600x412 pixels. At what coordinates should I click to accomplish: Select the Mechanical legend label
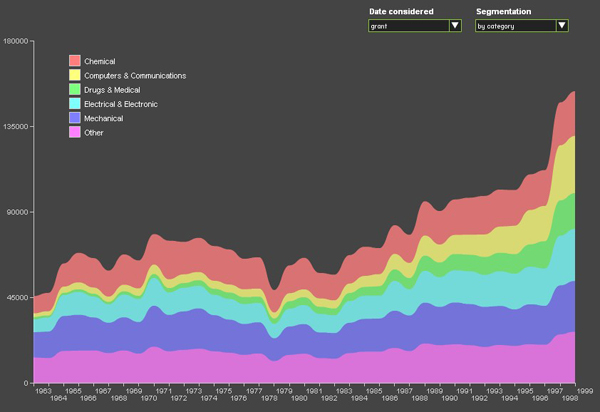(104, 119)
